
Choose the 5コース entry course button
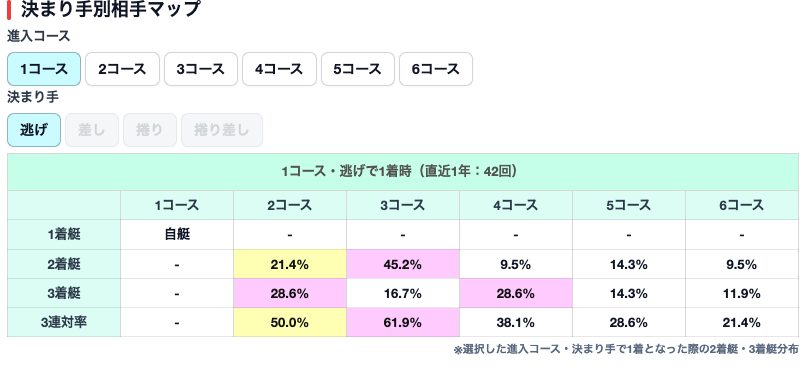coord(358,69)
